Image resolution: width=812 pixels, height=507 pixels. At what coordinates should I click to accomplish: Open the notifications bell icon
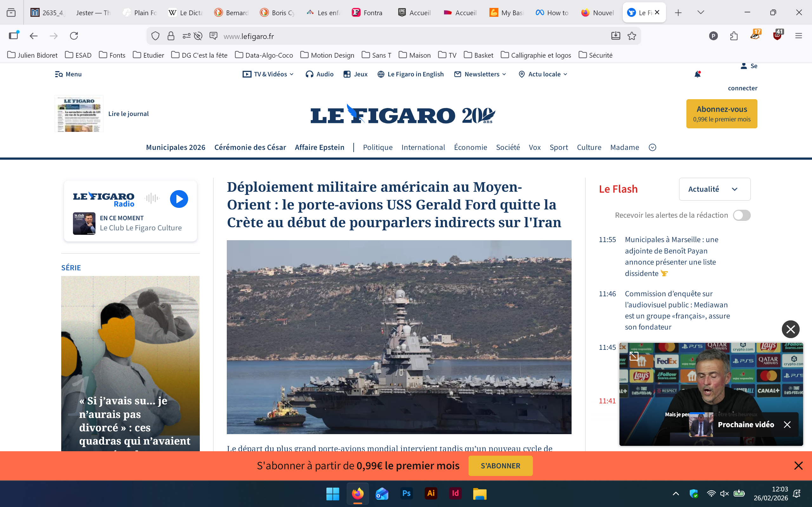697,74
